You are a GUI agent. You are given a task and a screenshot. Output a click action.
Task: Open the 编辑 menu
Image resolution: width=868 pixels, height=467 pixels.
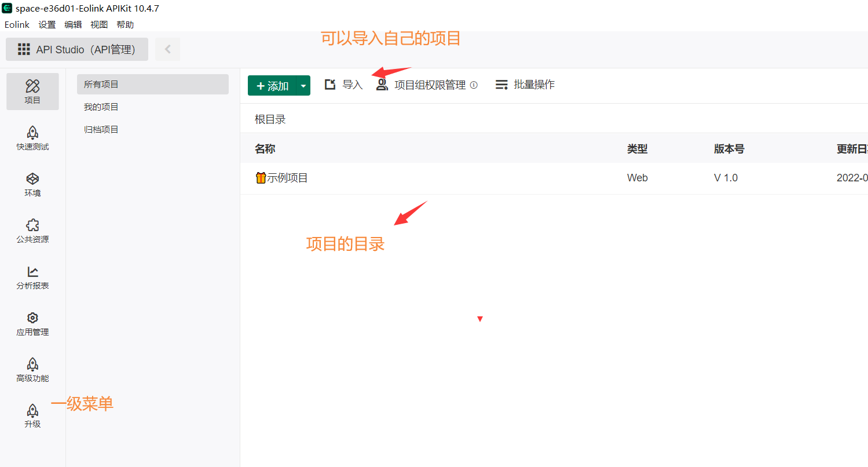pos(73,24)
